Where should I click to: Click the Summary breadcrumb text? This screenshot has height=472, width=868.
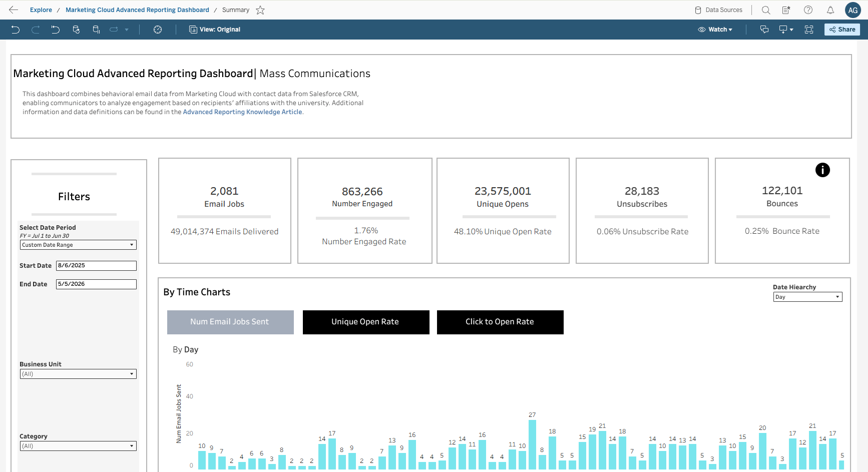pos(236,10)
